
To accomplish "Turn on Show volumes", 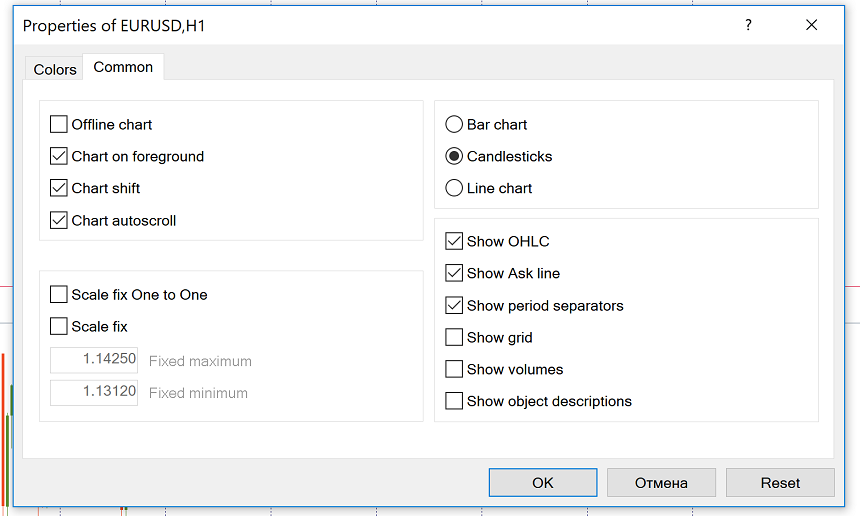I will tap(454, 370).
